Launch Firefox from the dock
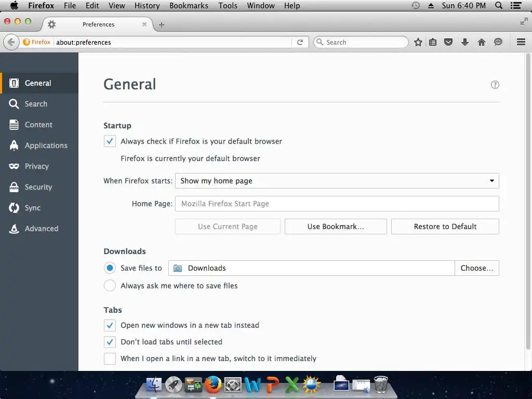Screen dimensions: 532x399 (213, 385)
